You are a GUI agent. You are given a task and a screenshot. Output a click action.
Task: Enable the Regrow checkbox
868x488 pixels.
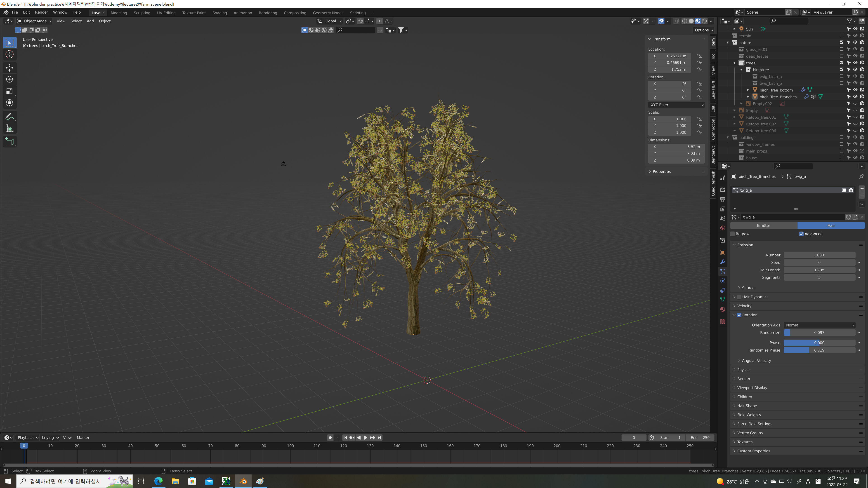tap(733, 234)
